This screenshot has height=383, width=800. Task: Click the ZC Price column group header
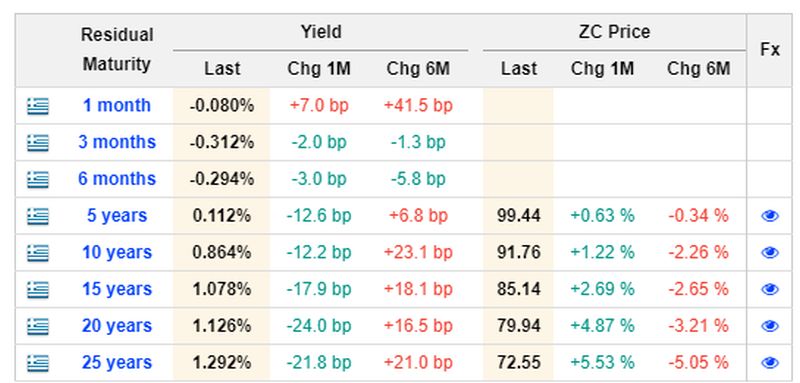[614, 32]
